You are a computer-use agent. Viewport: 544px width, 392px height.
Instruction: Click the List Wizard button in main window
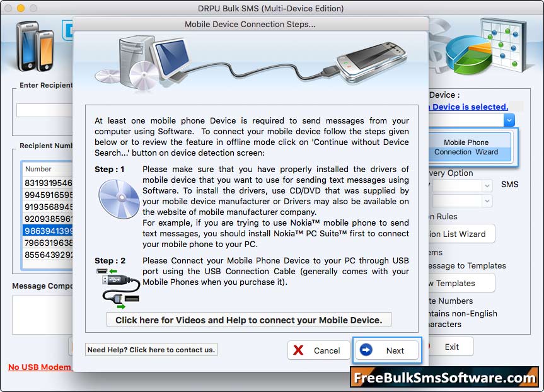coord(461,234)
